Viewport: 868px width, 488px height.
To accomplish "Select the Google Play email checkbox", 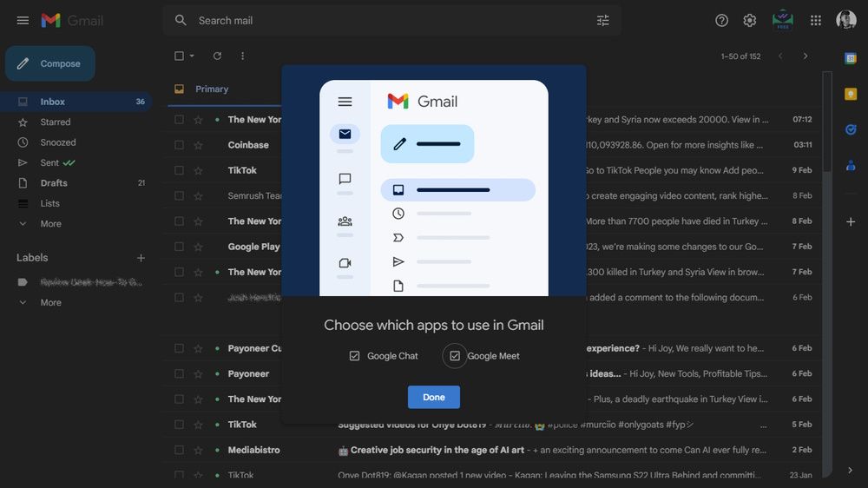I will [179, 247].
